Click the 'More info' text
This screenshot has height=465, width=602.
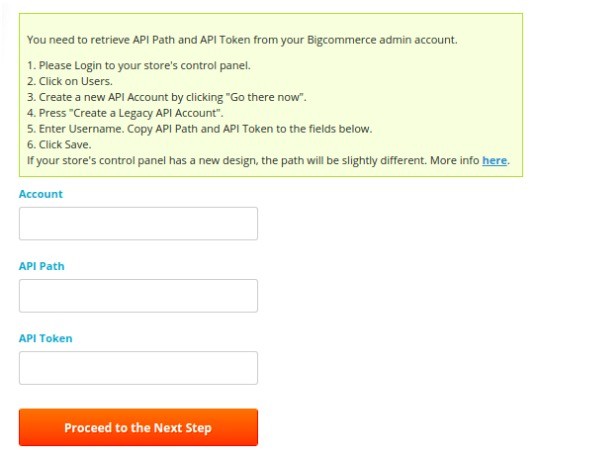click(455, 160)
